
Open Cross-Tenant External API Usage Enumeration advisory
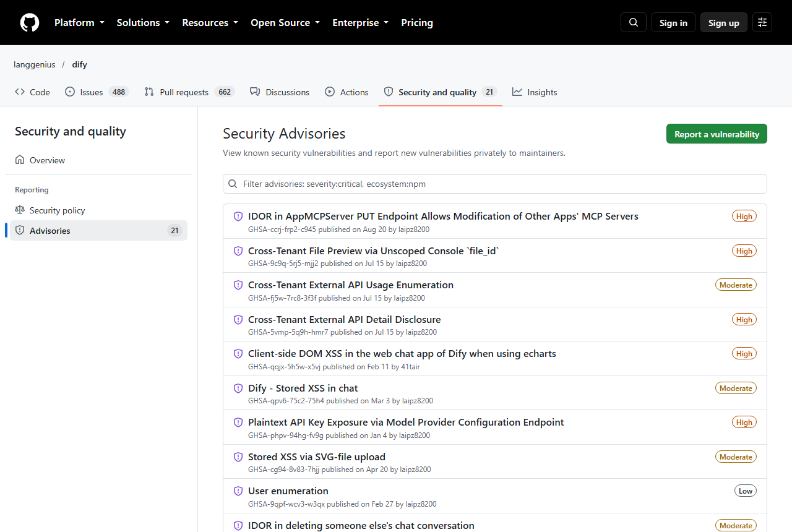pyautogui.click(x=351, y=285)
